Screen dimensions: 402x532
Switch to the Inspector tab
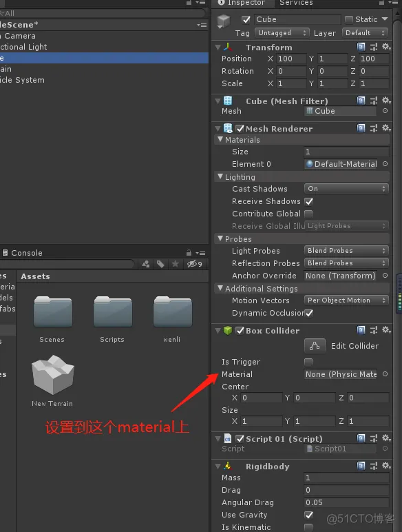242,3
